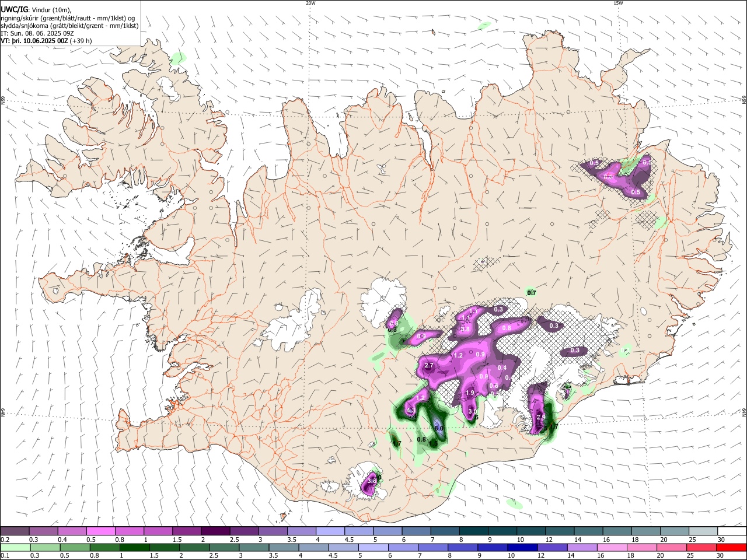
Task: Click the bright red 30+ rain legend swatch
Action: pos(730,547)
